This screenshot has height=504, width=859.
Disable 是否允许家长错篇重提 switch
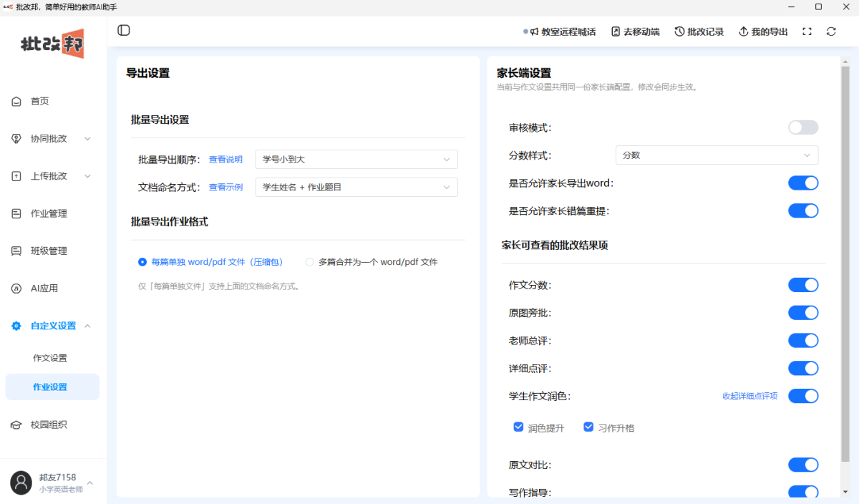pos(803,210)
